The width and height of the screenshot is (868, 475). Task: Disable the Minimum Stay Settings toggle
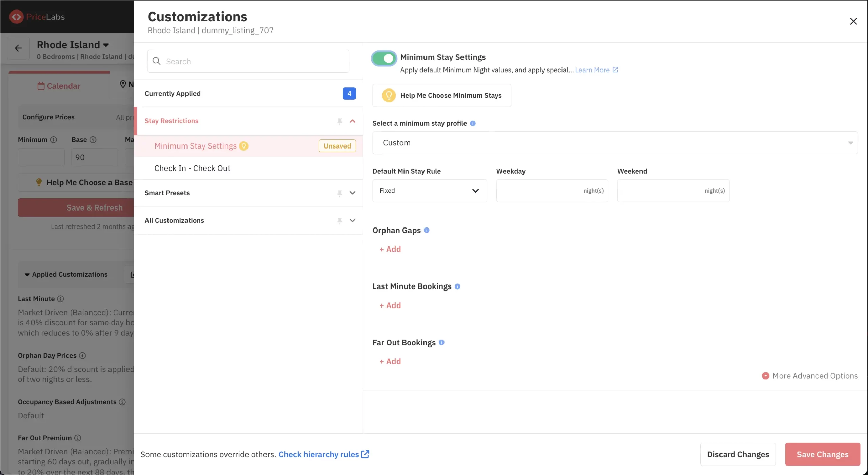[384, 58]
